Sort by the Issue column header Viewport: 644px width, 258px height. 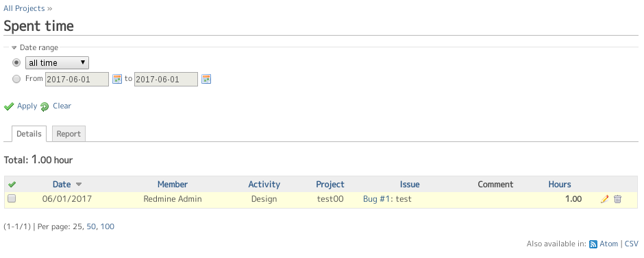410,185
